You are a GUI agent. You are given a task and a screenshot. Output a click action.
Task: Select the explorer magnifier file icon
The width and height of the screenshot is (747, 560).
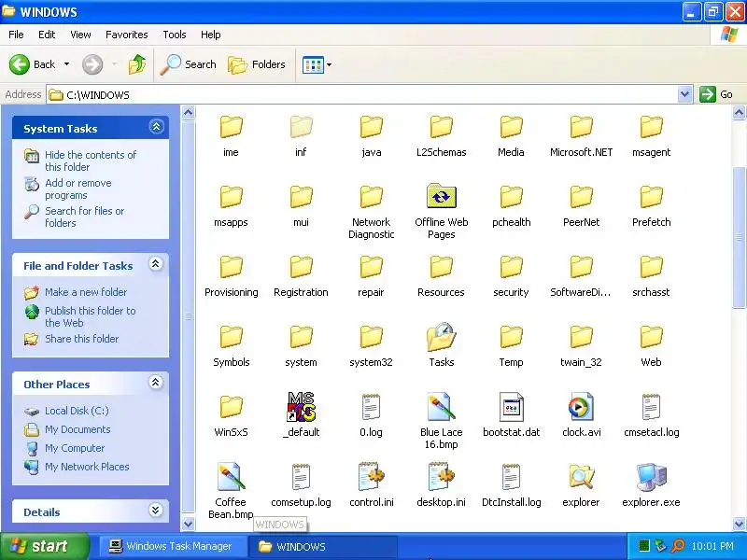click(x=581, y=477)
